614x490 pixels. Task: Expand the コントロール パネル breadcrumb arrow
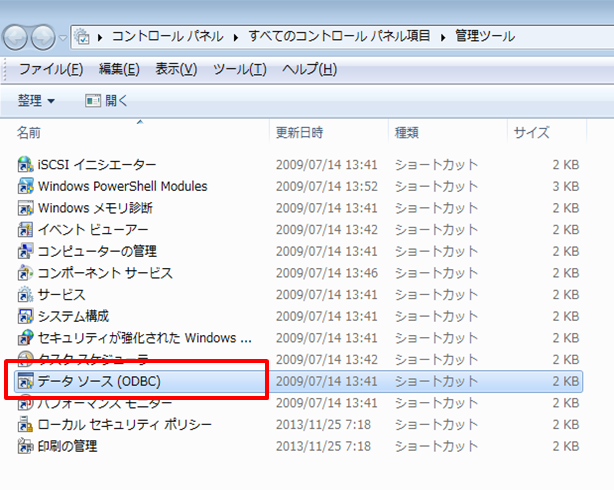point(236,37)
